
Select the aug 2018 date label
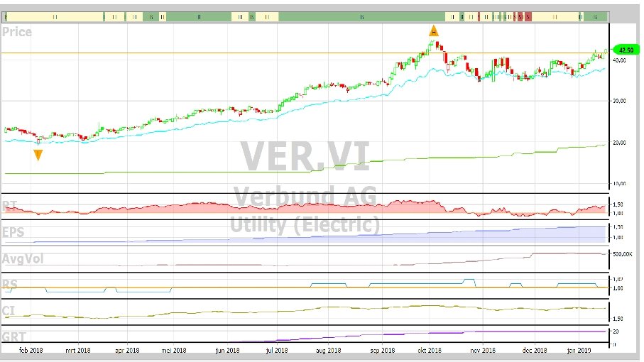(x=328, y=350)
